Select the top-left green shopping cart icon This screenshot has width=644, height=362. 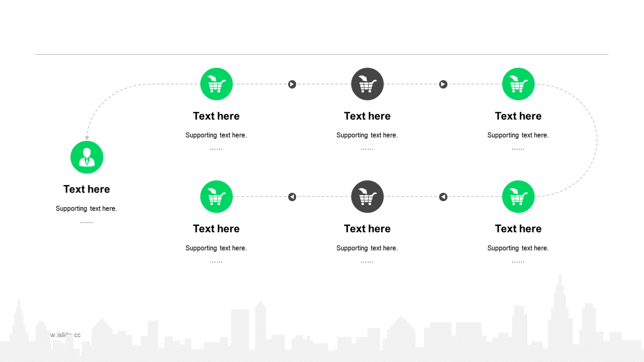pos(216,84)
